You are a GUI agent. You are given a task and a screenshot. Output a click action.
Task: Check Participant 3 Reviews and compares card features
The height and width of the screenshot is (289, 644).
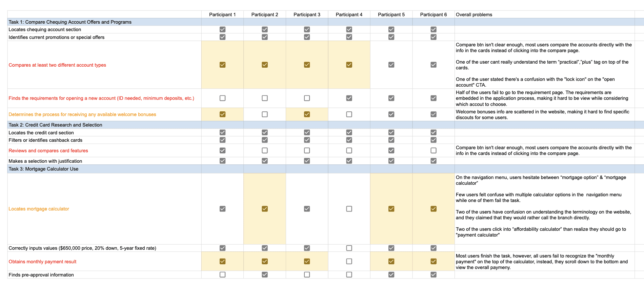click(x=307, y=150)
